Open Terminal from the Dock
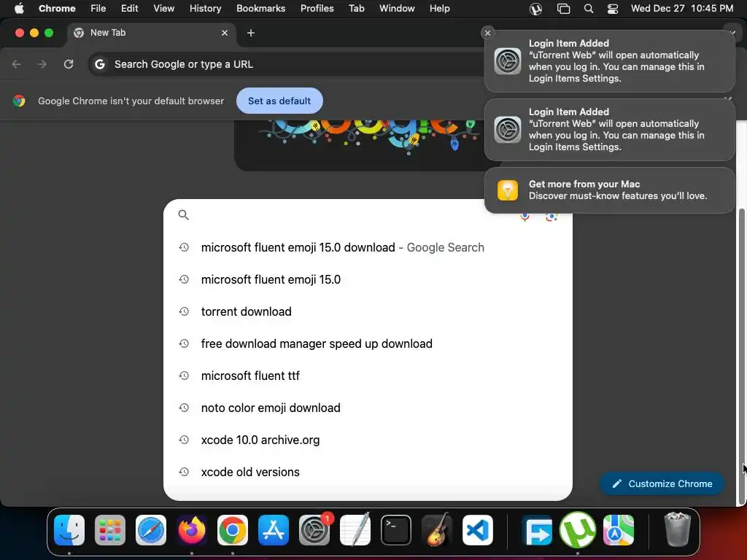The width and height of the screenshot is (747, 560). [x=396, y=530]
